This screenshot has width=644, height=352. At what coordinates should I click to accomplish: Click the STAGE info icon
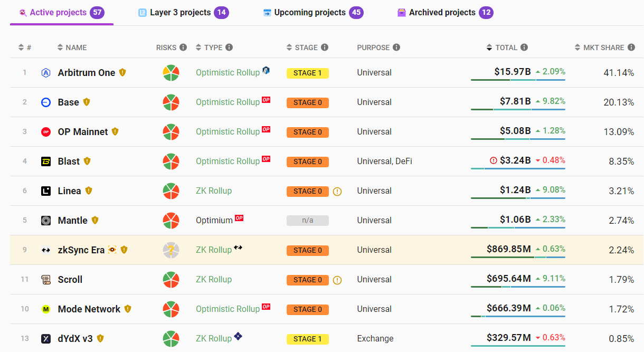[x=325, y=47]
